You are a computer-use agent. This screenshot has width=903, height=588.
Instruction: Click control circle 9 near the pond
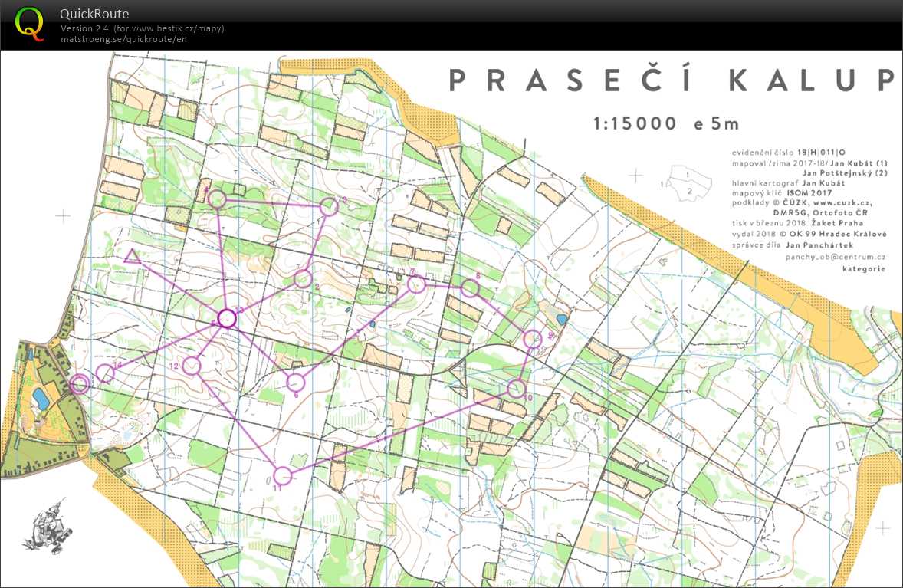tap(532, 338)
